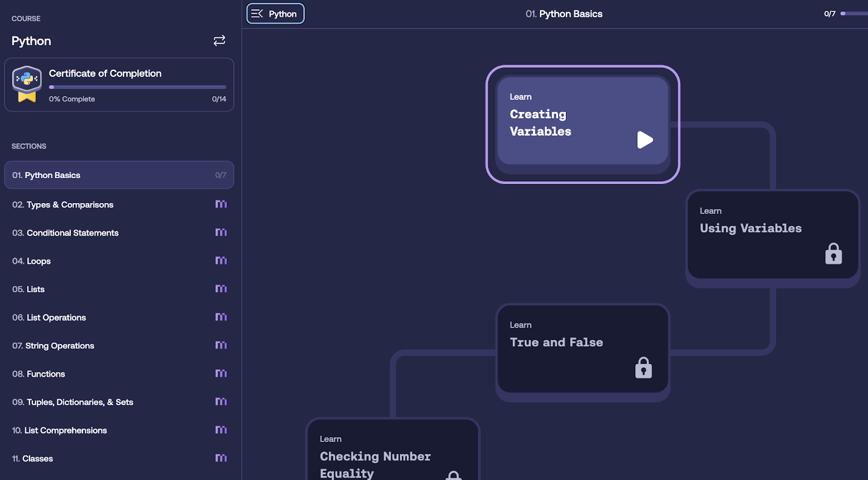Click premium icon beside Lists
The image size is (868, 480).
click(x=221, y=289)
